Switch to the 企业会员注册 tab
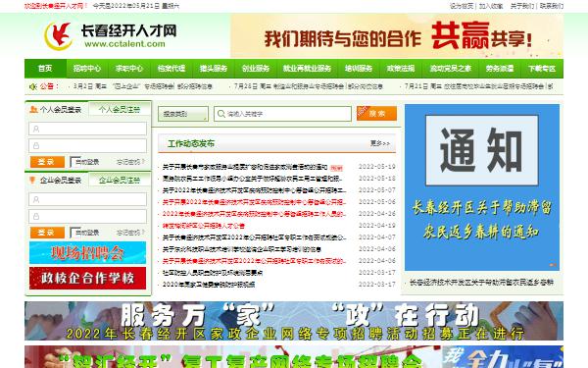Screen dimensions: 588x368 click(x=120, y=180)
